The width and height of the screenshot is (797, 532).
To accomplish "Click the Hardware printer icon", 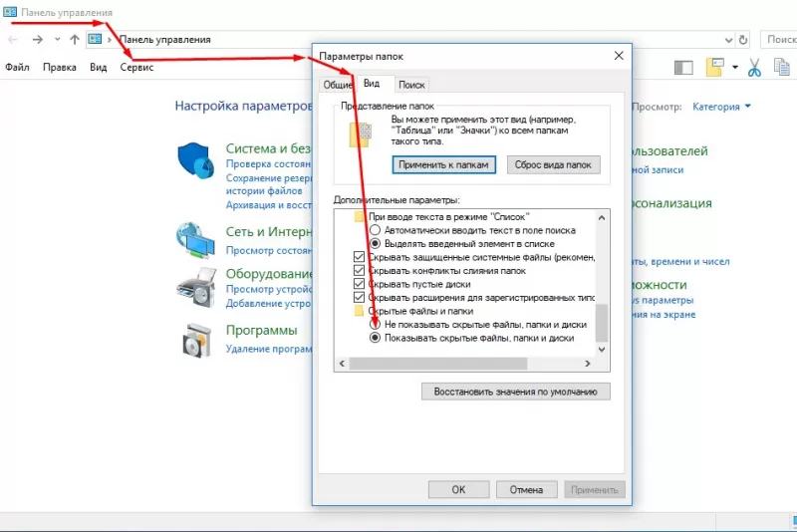I will coord(196,287).
